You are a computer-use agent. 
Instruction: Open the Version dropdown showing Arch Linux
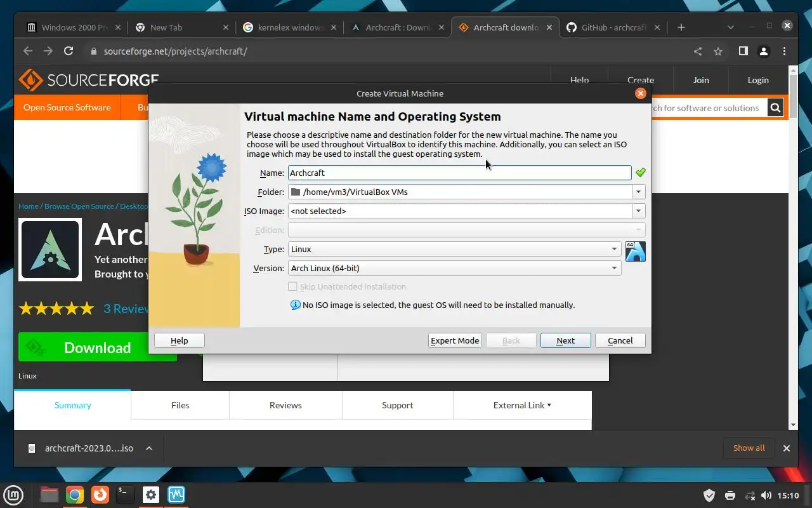pyautogui.click(x=454, y=268)
